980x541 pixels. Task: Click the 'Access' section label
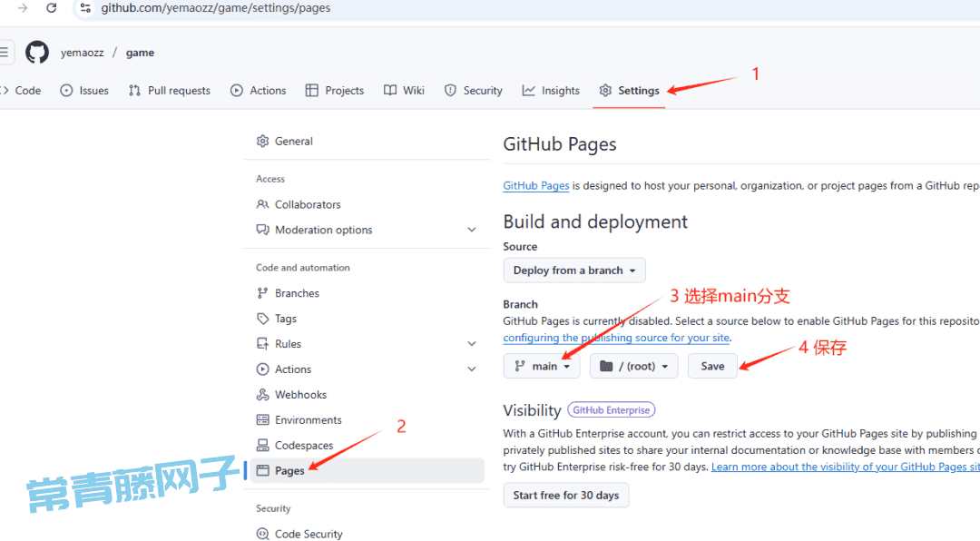270,179
